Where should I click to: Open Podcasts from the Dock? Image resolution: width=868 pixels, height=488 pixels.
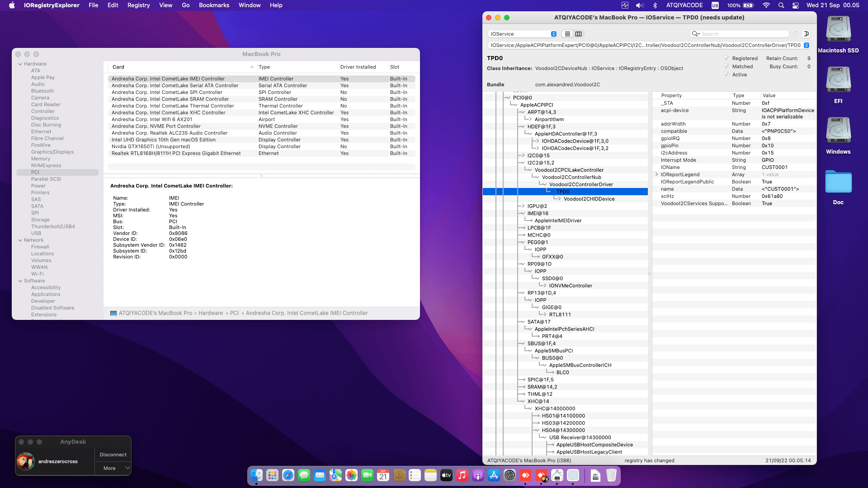tap(478, 475)
